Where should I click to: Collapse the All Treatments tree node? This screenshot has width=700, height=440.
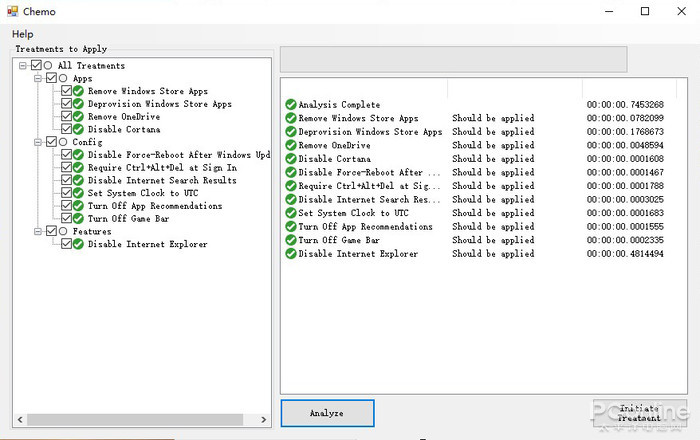[23, 66]
